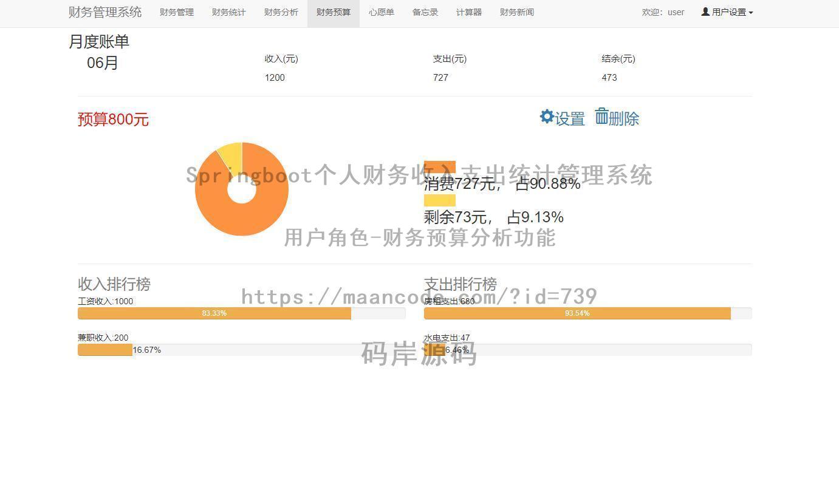
Task: Click the 剩余73元, 占9.13% legend text
Action: click(494, 217)
